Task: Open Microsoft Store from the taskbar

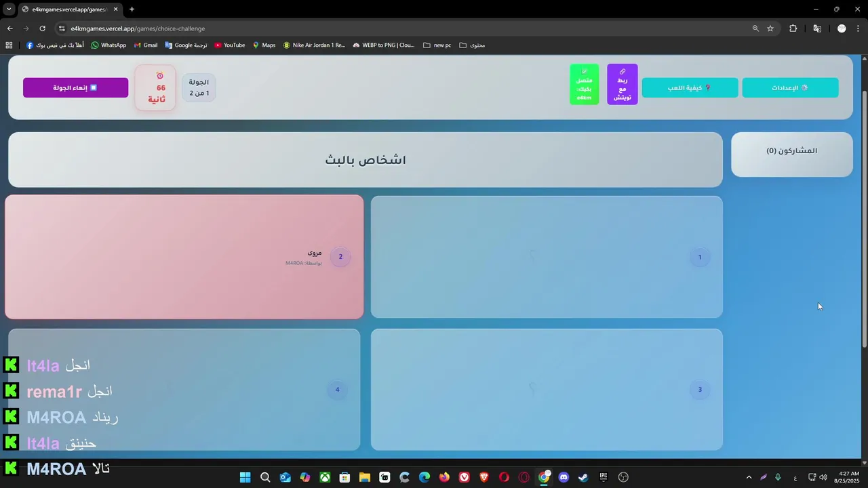Action: tap(344, 477)
